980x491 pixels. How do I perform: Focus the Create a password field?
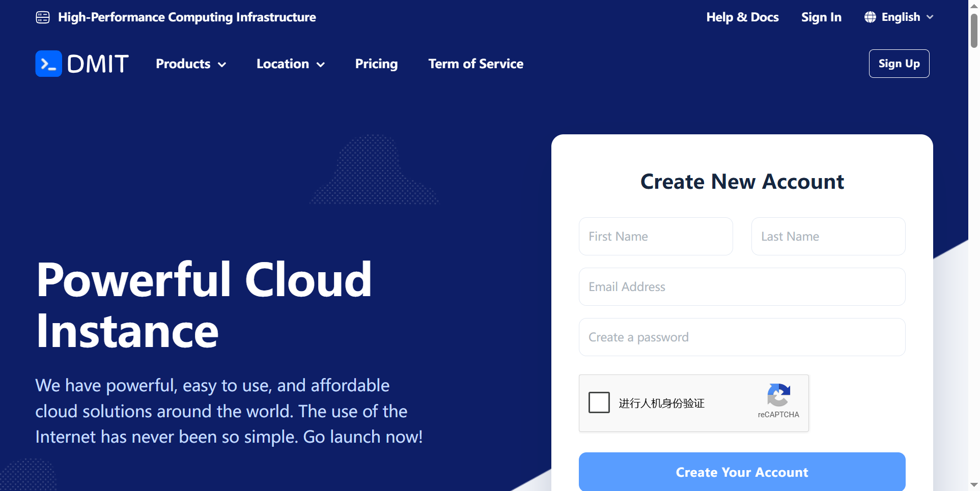point(742,337)
